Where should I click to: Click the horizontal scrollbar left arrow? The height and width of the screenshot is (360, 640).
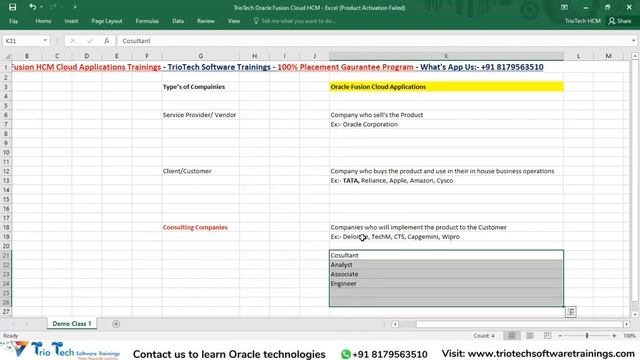coord(395,324)
